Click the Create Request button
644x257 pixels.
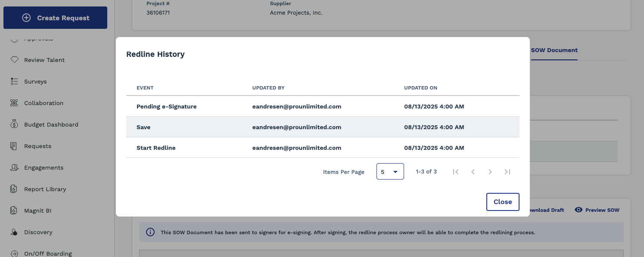click(x=55, y=18)
